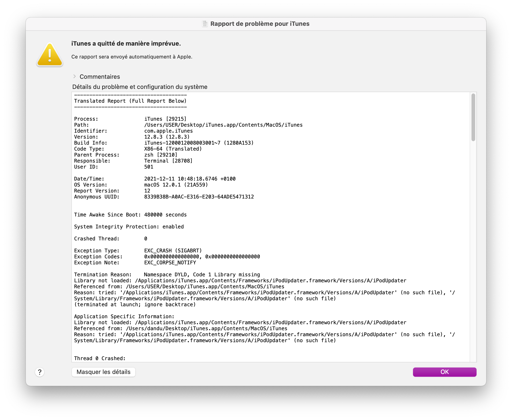Click 'Time Awake Since Boot: 480000 seconds' line
This screenshot has width=512, height=420.
tap(130, 215)
